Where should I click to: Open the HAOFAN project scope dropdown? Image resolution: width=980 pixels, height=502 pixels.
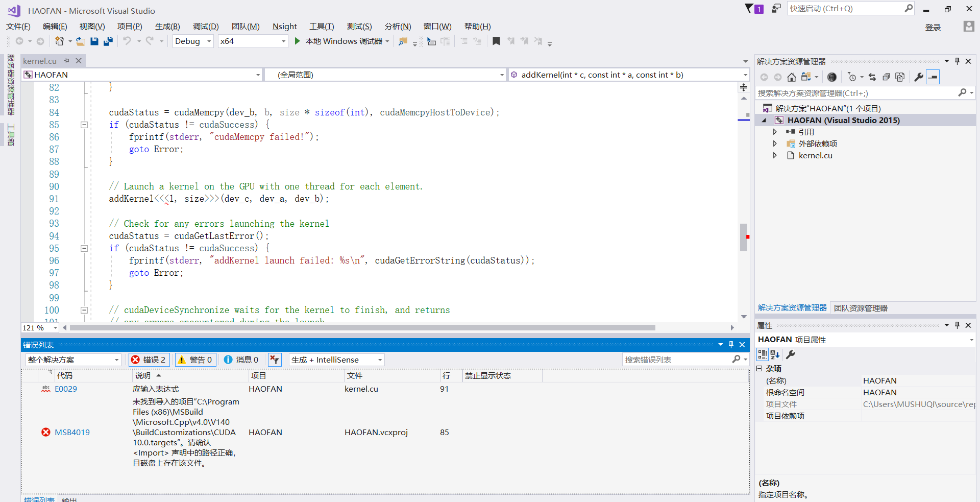(142, 75)
